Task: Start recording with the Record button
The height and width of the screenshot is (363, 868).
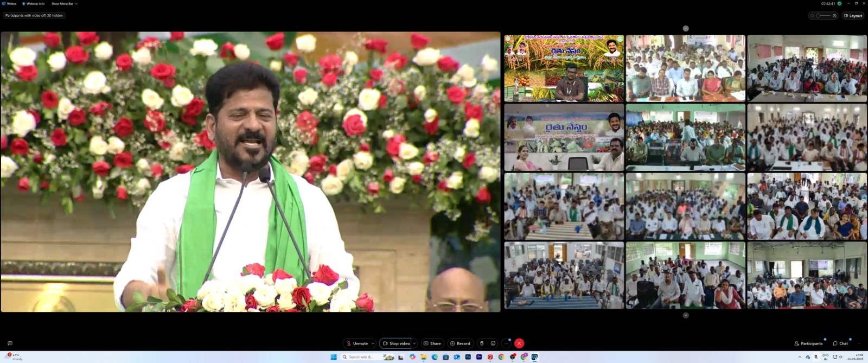Action: [460, 343]
